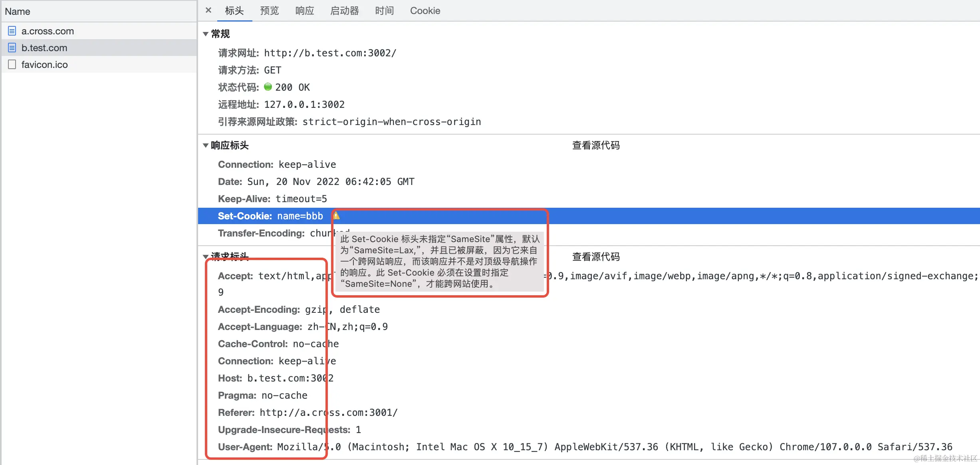This screenshot has height=465, width=980.
Task: Open the 时间 tab
Action: tap(385, 11)
